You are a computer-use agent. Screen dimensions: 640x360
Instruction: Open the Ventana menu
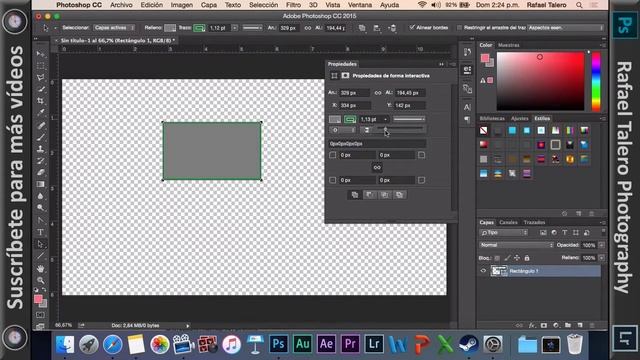point(360,5)
